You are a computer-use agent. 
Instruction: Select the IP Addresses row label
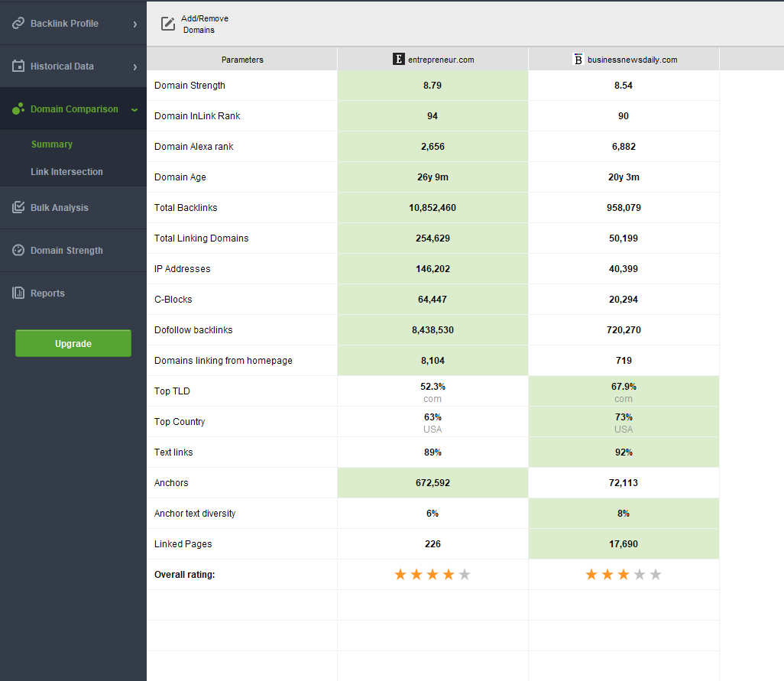[x=182, y=268]
